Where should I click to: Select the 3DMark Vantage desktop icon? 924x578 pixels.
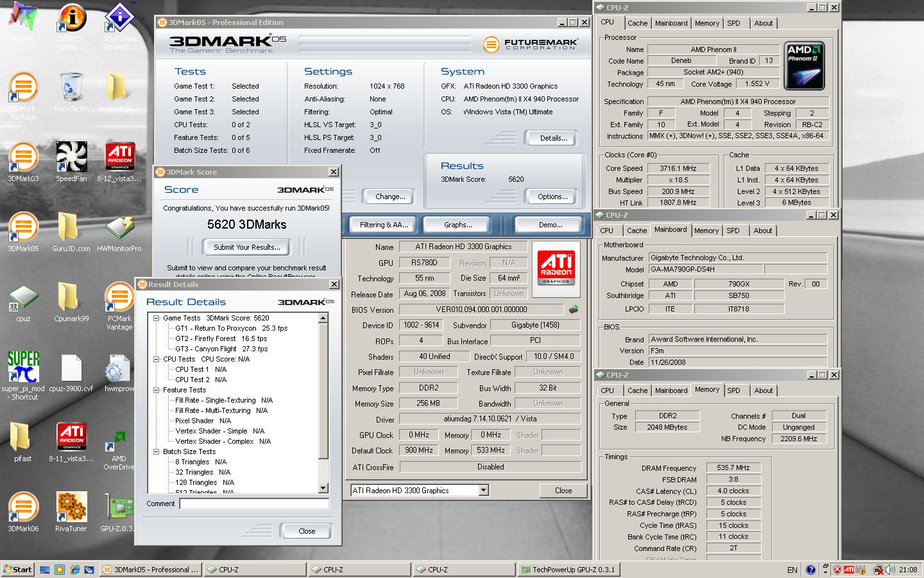[x=23, y=95]
